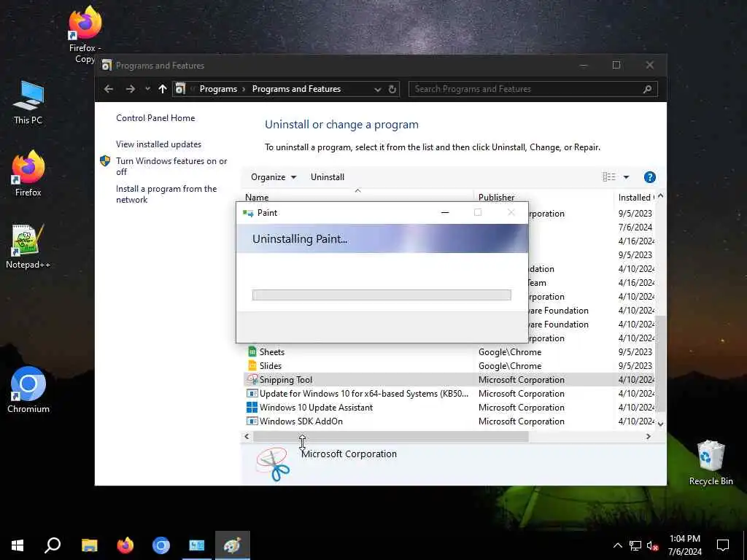Open the Notepad++ desktop shortcut

tap(28, 246)
